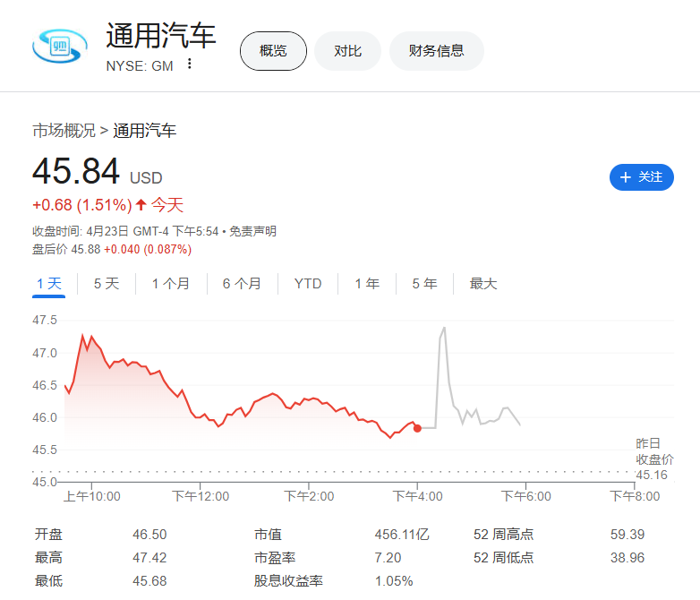Click the 下午8:00 axis label
The height and width of the screenshot is (600, 700).
(635, 496)
